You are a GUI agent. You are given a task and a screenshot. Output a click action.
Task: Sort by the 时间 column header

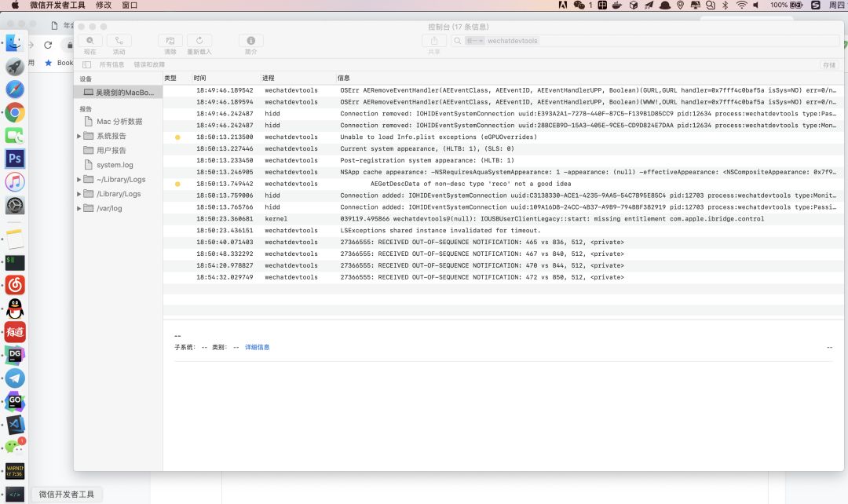tap(199, 78)
